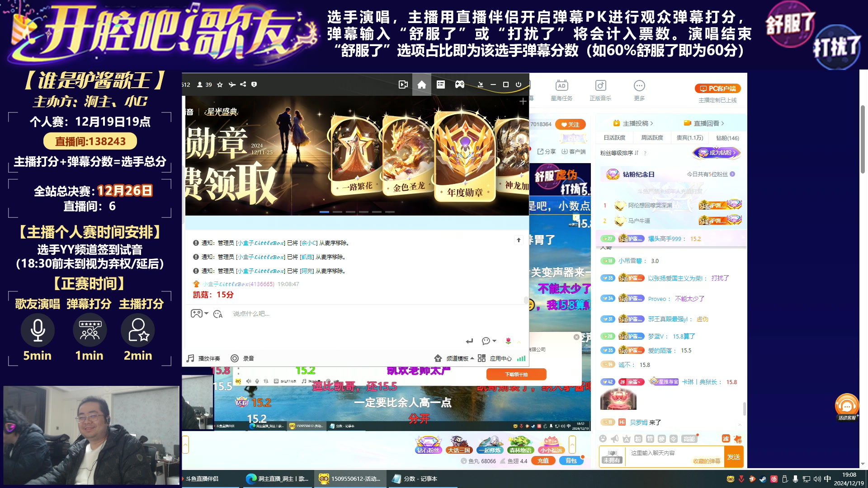Switch to the 贵宾(1.1万) tab
868x488 pixels.
tap(690, 138)
